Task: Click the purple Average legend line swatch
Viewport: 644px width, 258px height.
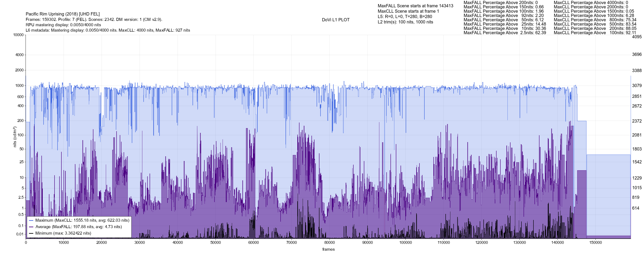Action: tap(31, 227)
